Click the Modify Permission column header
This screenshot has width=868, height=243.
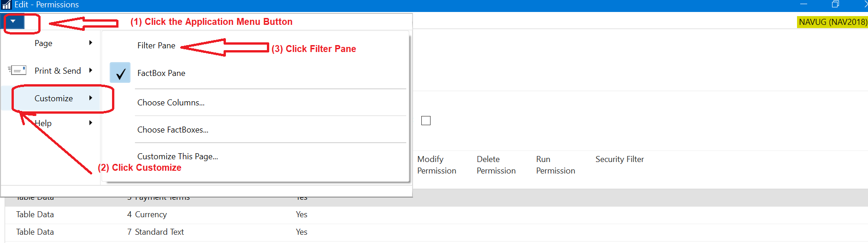(437, 165)
